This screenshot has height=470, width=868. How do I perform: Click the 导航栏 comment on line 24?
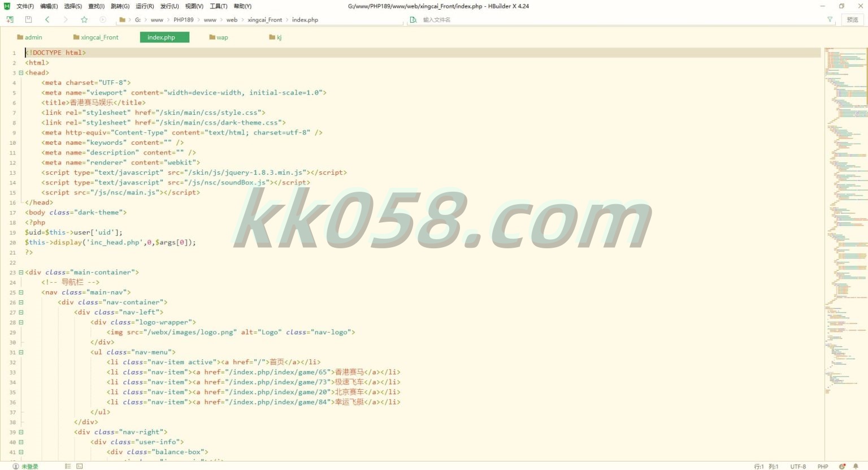point(72,282)
